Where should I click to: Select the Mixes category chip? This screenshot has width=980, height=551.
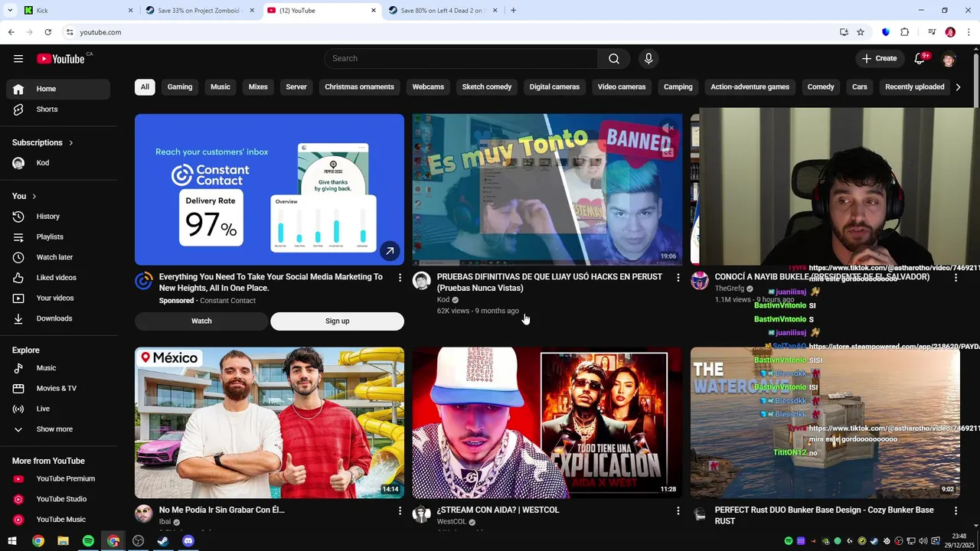click(258, 87)
